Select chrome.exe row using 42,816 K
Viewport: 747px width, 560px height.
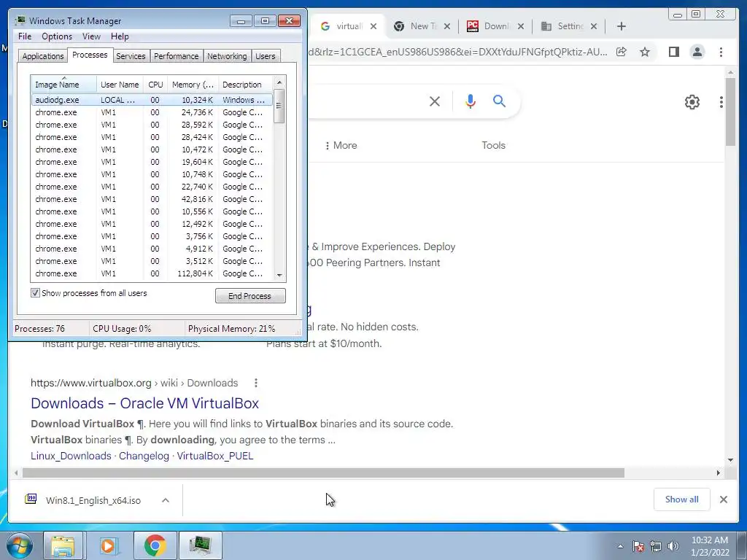click(152, 199)
